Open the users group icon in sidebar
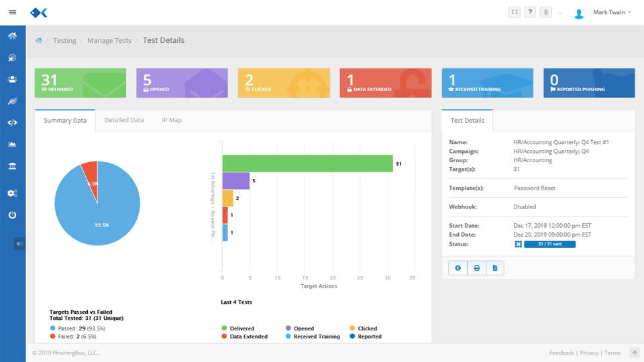 [12, 79]
